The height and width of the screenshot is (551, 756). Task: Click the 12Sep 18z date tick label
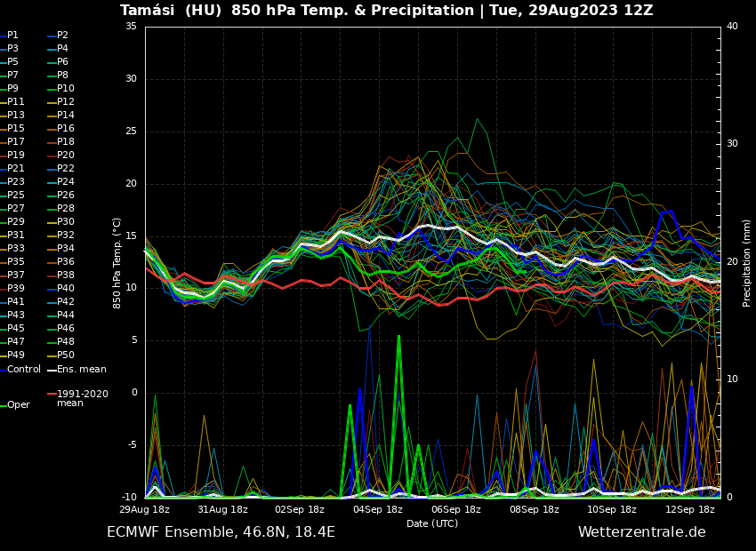(x=690, y=510)
